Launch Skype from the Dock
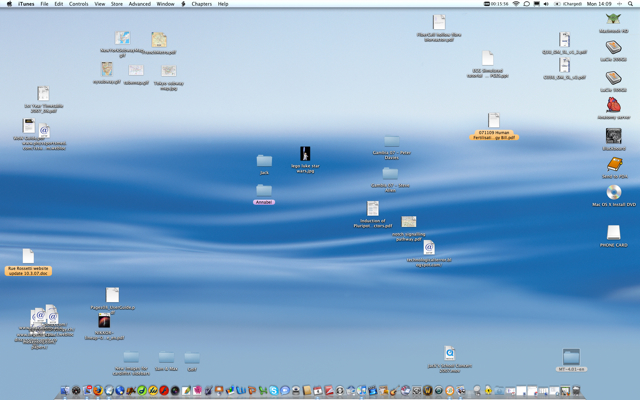This screenshot has height=400, width=640. (x=274, y=391)
